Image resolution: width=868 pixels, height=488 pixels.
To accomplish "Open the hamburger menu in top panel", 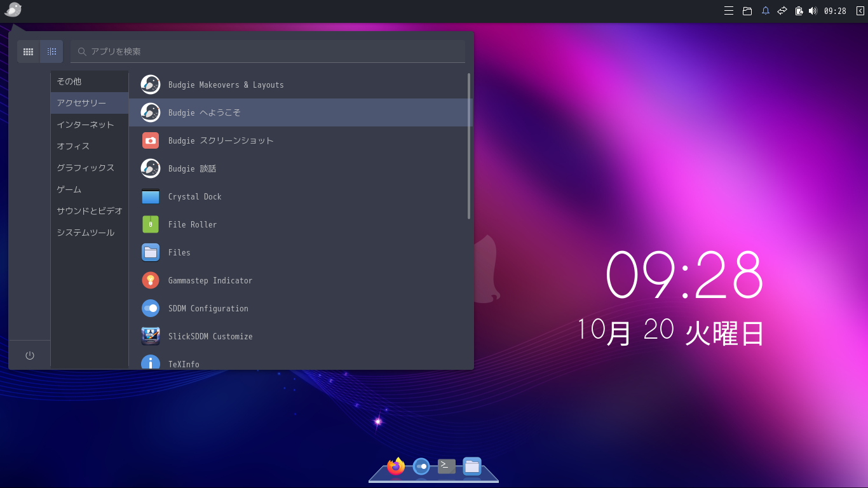I will (x=729, y=11).
